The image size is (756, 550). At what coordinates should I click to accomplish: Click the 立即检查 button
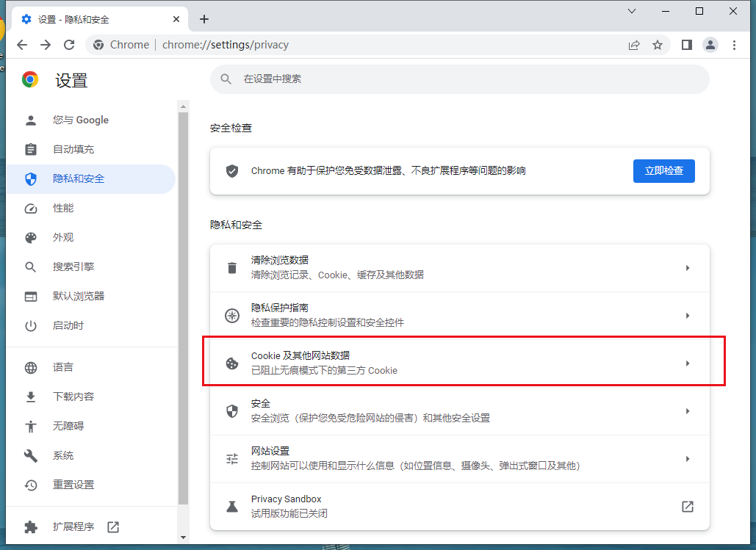point(664,170)
